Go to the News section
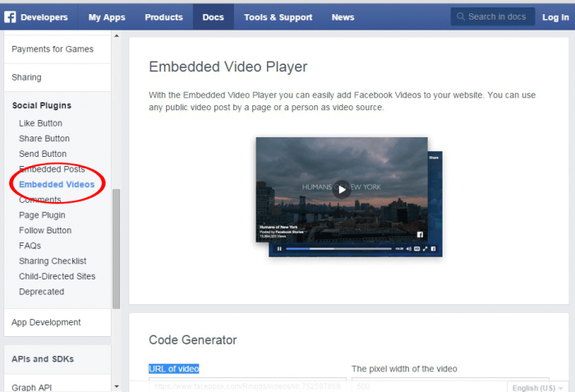This screenshot has width=575, height=392. click(x=343, y=17)
